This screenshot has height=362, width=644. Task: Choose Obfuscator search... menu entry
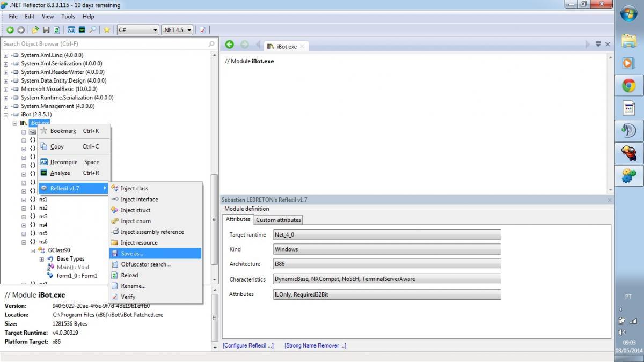(156, 264)
